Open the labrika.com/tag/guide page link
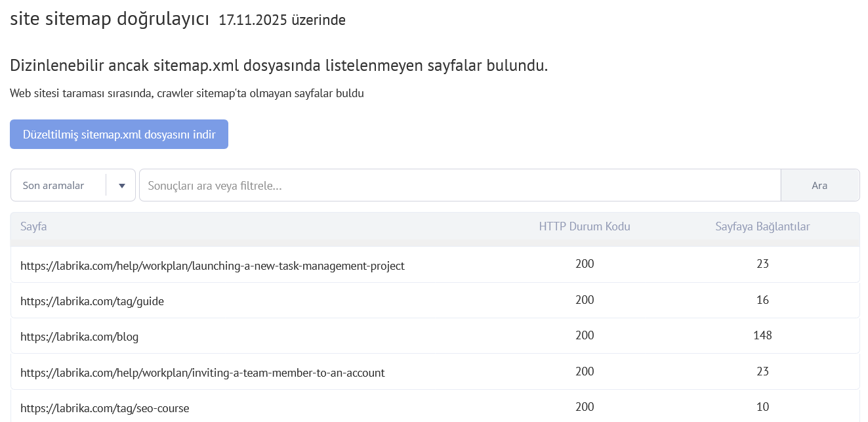Viewport: 868px width, 422px height. point(93,301)
